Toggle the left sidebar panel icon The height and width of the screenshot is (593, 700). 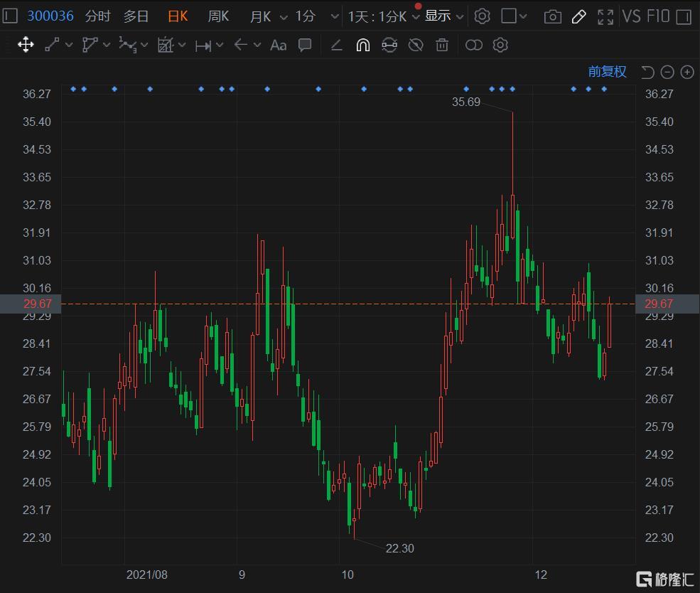10,16
